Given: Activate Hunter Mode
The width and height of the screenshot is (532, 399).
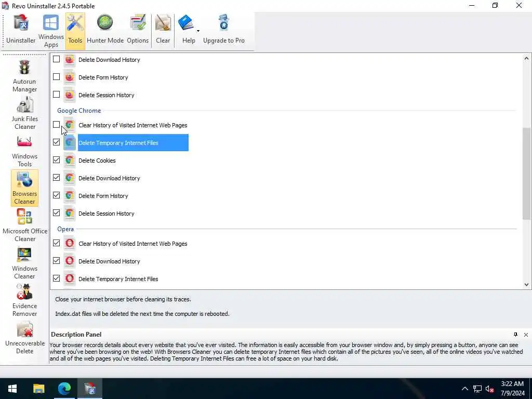Looking at the screenshot, I should pyautogui.click(x=105, y=30).
